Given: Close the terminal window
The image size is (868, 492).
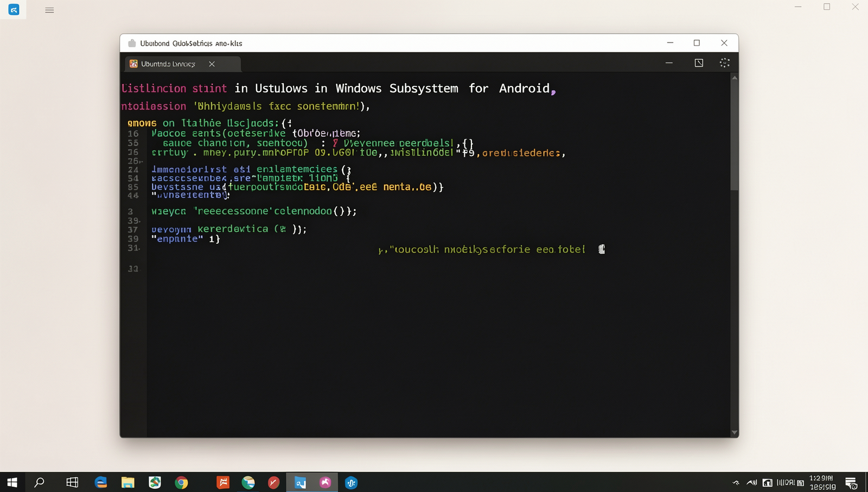Looking at the screenshot, I should click(x=724, y=43).
